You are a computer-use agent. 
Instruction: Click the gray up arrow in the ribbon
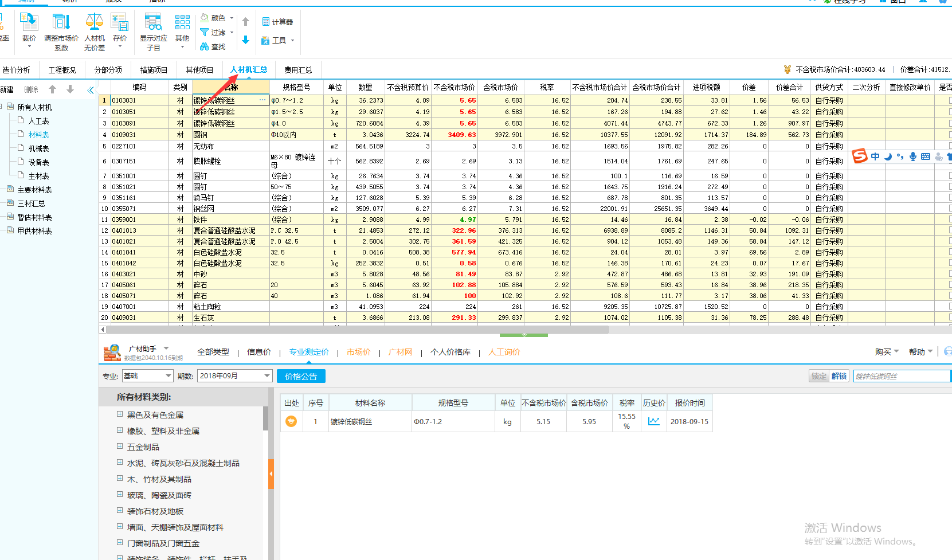point(245,22)
